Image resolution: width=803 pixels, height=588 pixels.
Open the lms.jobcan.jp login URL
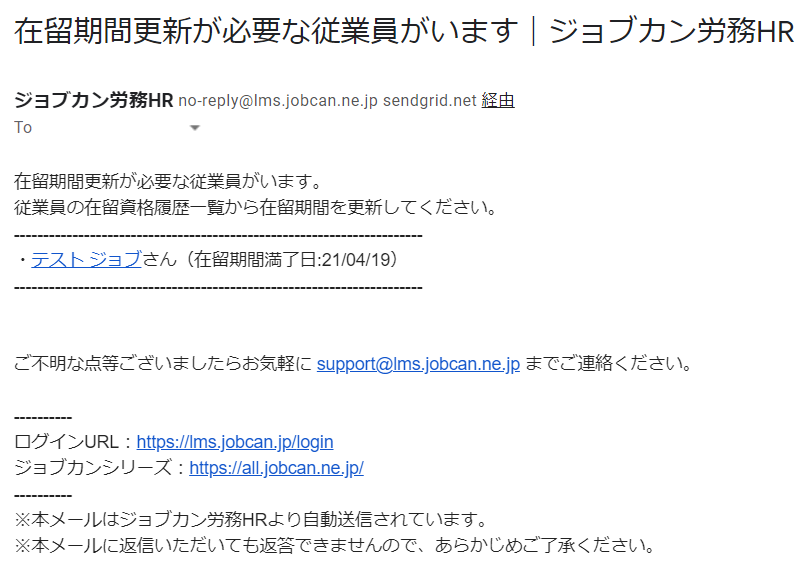coord(235,442)
